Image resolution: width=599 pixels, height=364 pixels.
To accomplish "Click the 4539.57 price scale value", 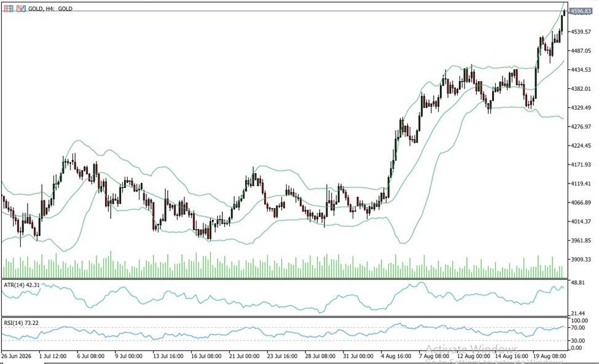I will click(x=581, y=32).
